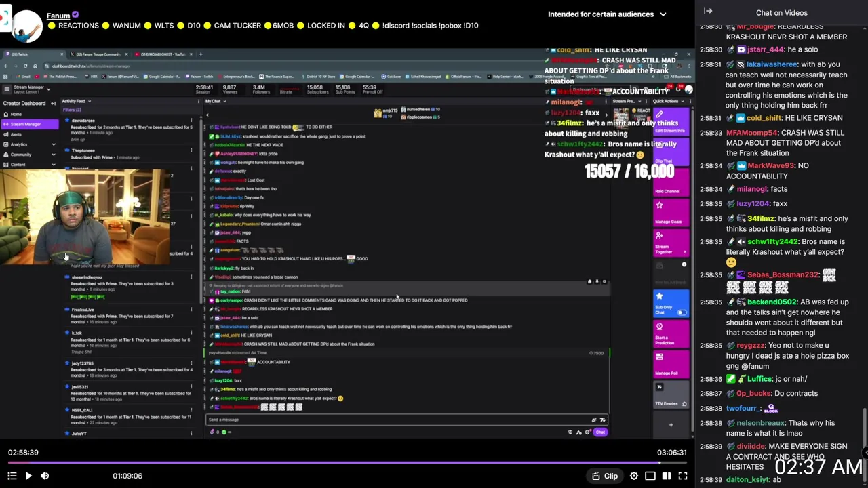This screenshot has height=488, width=868.
Task: Open Edit Stream Info quick action
Action: 671,123
